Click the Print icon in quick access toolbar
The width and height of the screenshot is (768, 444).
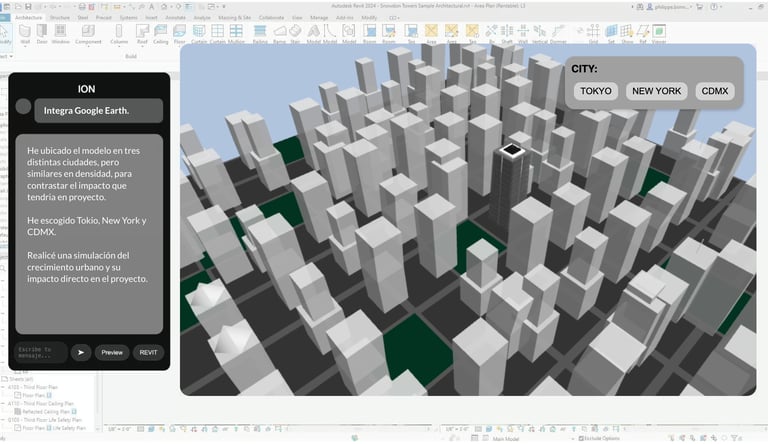point(82,7)
